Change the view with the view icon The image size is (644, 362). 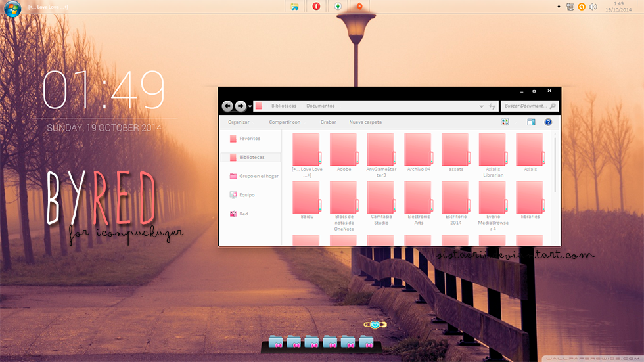point(505,122)
